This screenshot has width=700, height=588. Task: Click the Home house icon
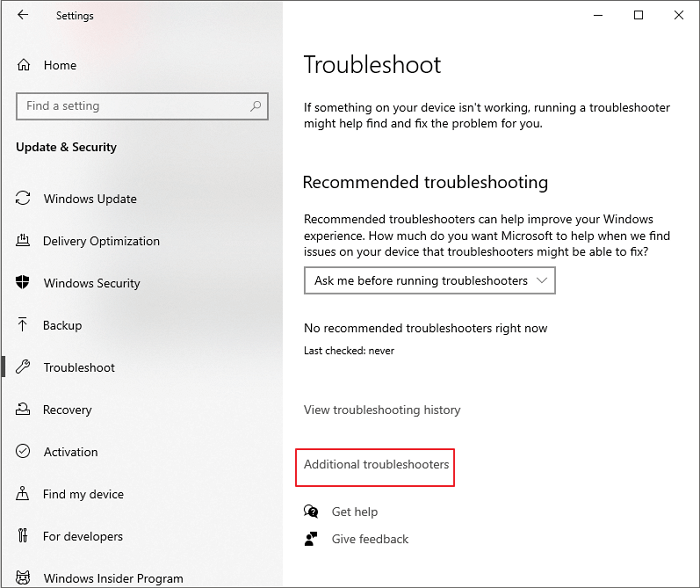pos(24,65)
